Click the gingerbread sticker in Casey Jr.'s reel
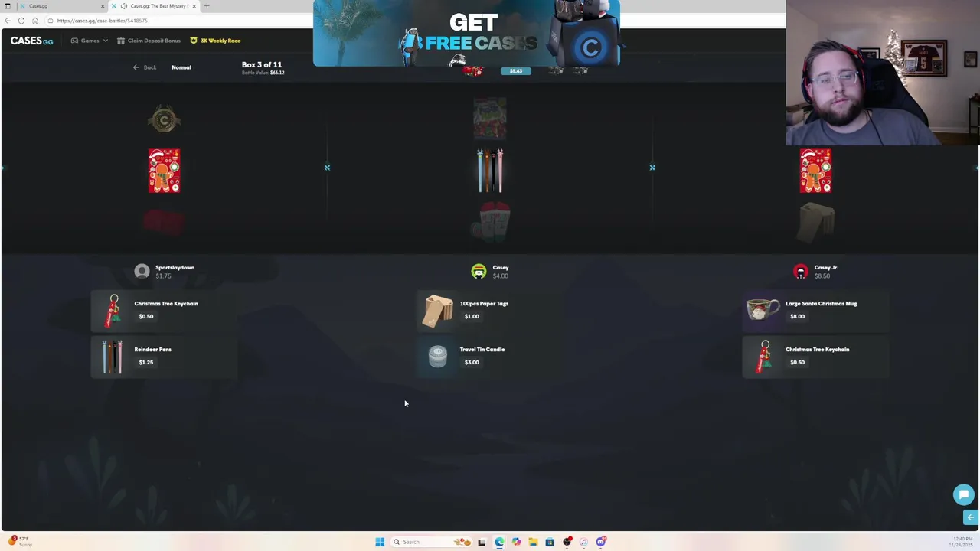 [816, 171]
